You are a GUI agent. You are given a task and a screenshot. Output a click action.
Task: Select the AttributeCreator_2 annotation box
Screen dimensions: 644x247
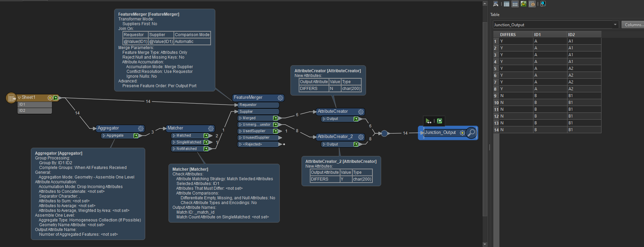[341, 171]
